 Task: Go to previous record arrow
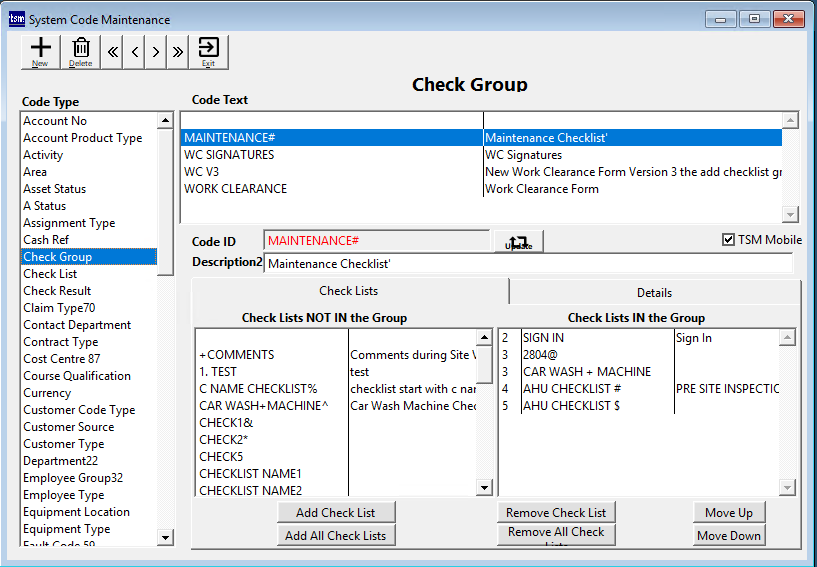click(x=135, y=52)
